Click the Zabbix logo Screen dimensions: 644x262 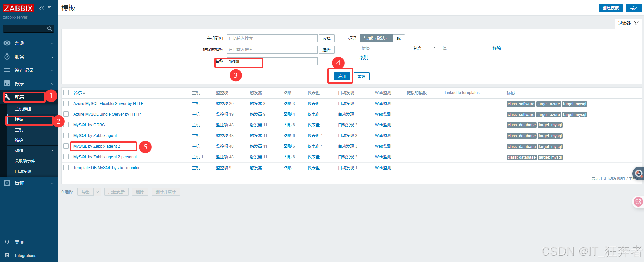tap(18, 8)
